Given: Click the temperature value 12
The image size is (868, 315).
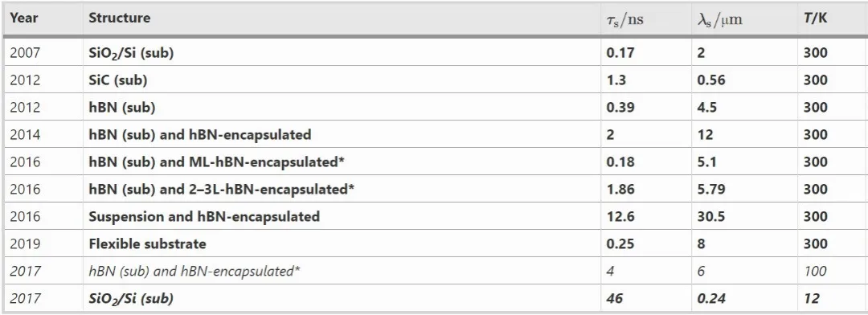Looking at the screenshot, I should 812,298.
